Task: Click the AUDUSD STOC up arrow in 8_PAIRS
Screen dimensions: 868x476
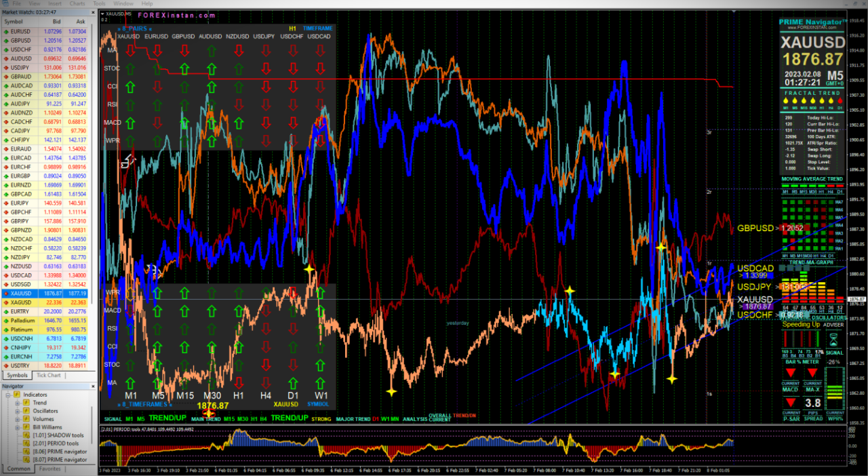Action: coord(211,68)
